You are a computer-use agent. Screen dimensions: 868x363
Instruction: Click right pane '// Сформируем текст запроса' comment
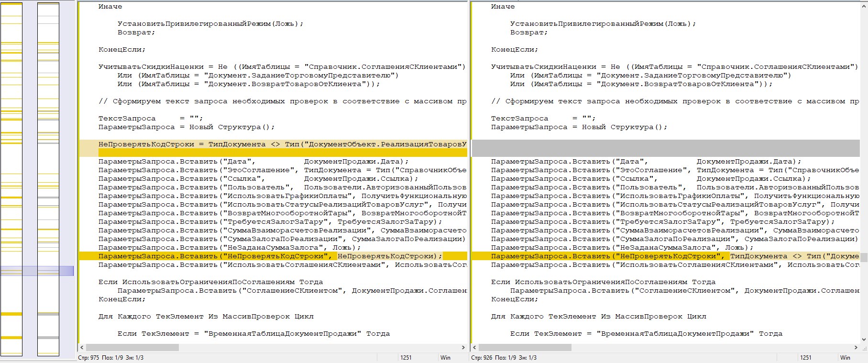(675, 101)
